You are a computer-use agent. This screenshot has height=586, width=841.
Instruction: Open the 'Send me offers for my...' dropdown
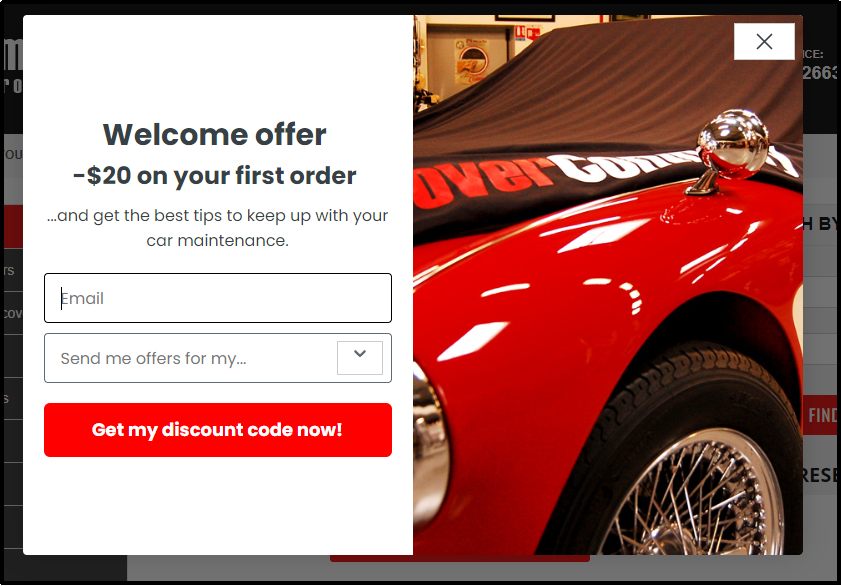(218, 358)
